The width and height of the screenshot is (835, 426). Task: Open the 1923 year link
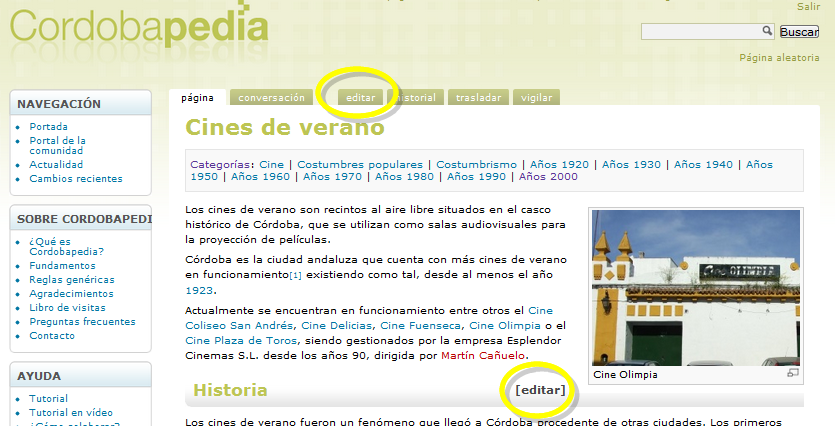click(x=199, y=291)
